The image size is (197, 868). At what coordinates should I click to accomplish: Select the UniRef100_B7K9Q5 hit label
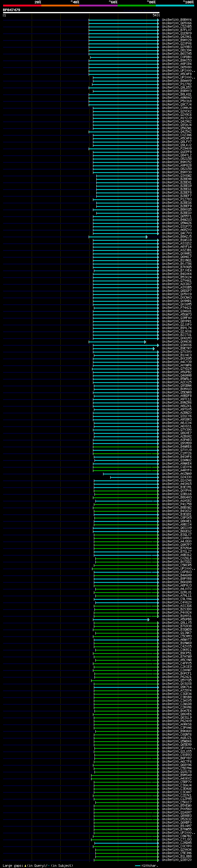(176, 267)
